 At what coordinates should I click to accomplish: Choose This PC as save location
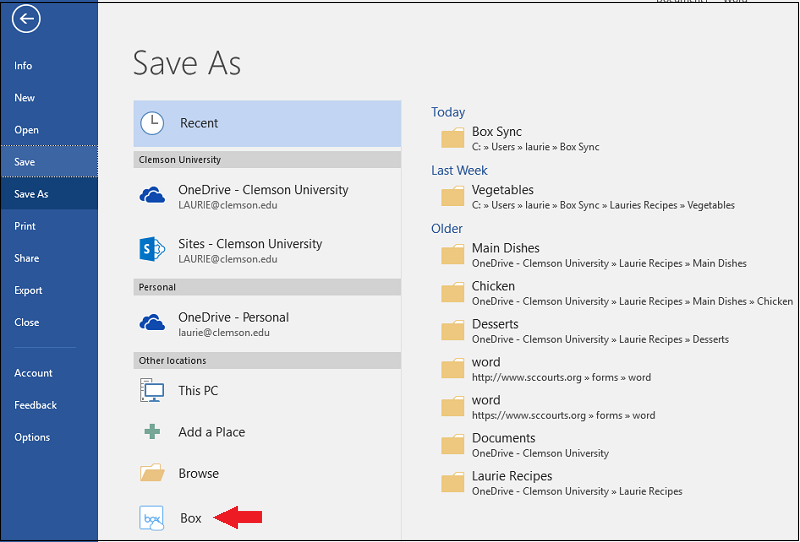[x=267, y=391]
